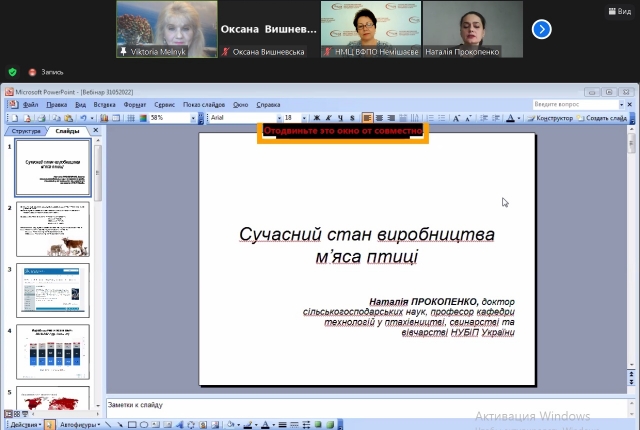This screenshot has height=430, width=640.
Task: Create a new blank presentation
Action: coord(15,118)
